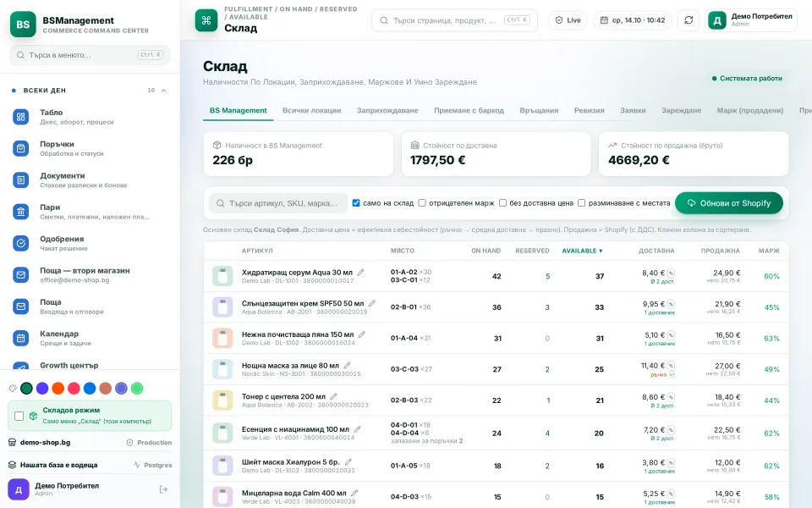The image size is (812, 508).
Task: Focus the Търси артикул, SKU, марка search field
Action: coord(278,203)
